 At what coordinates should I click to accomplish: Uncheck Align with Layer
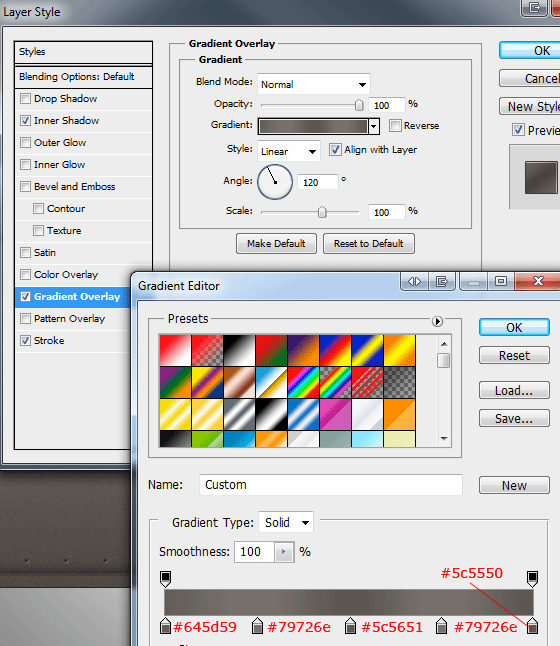coord(335,150)
